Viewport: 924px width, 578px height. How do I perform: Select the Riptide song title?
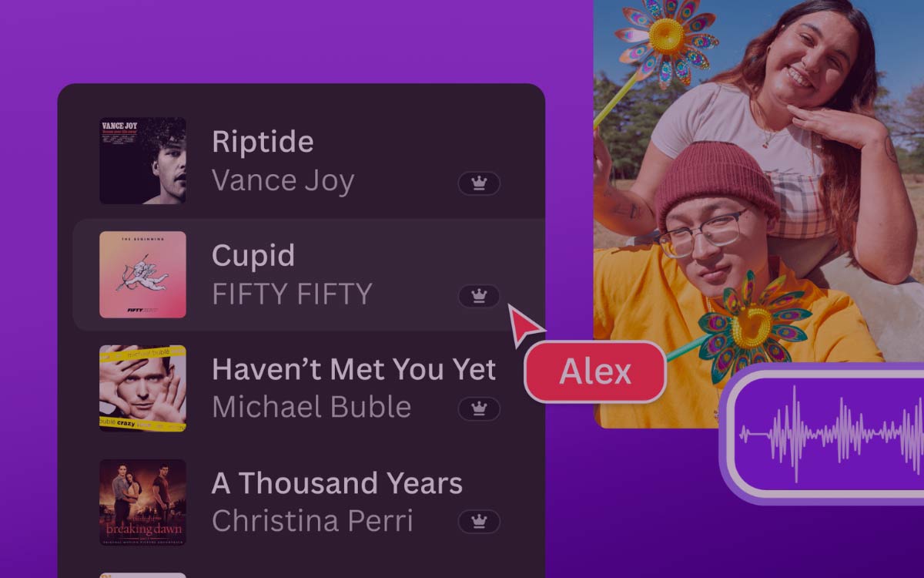click(x=263, y=142)
